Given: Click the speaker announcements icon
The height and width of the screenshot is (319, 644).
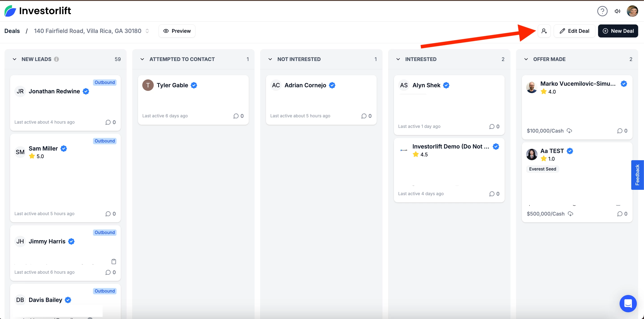Looking at the screenshot, I should click(617, 11).
